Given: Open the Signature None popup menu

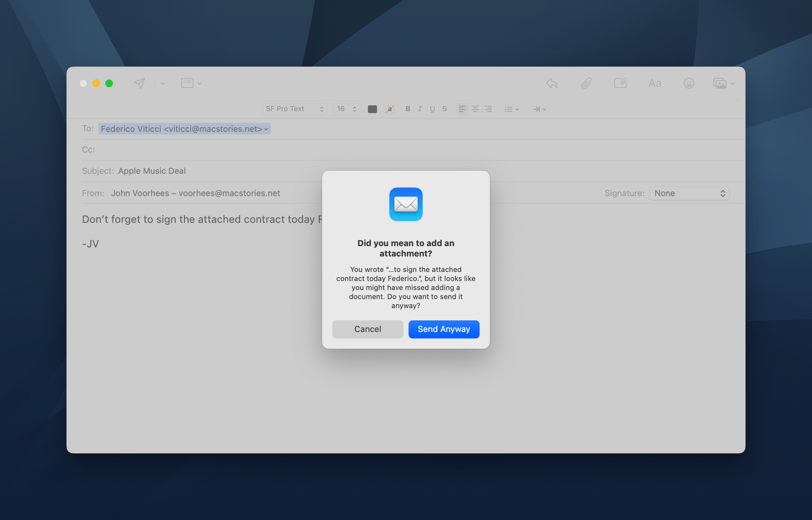Looking at the screenshot, I should [x=689, y=193].
